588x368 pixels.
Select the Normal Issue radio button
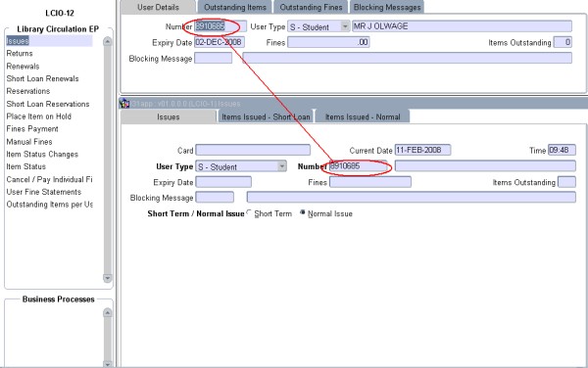302,212
